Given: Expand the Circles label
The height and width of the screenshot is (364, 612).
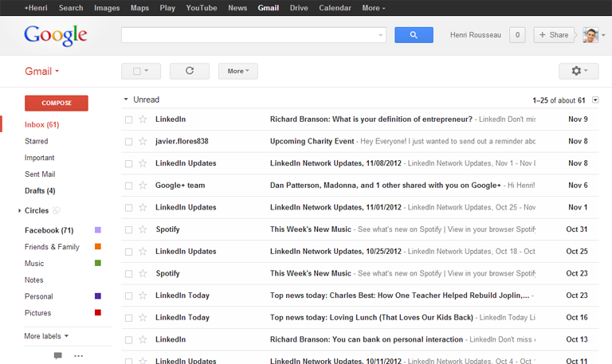Looking at the screenshot, I should click(x=19, y=211).
